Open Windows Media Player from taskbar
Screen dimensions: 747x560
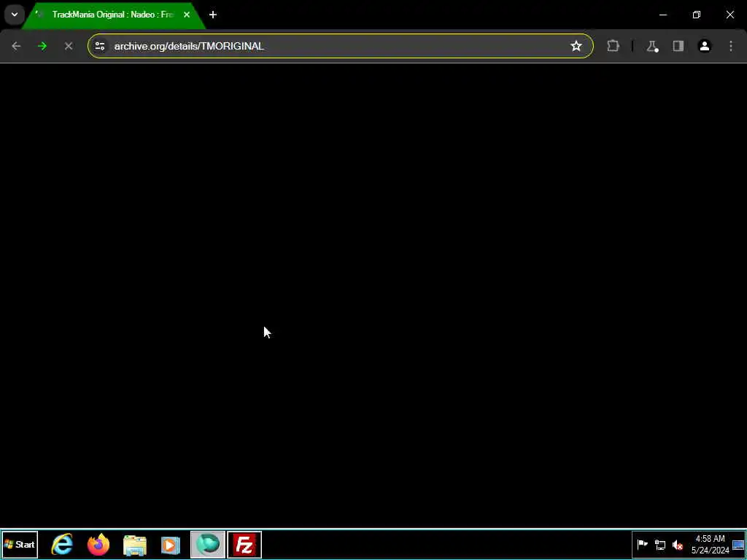point(171,545)
